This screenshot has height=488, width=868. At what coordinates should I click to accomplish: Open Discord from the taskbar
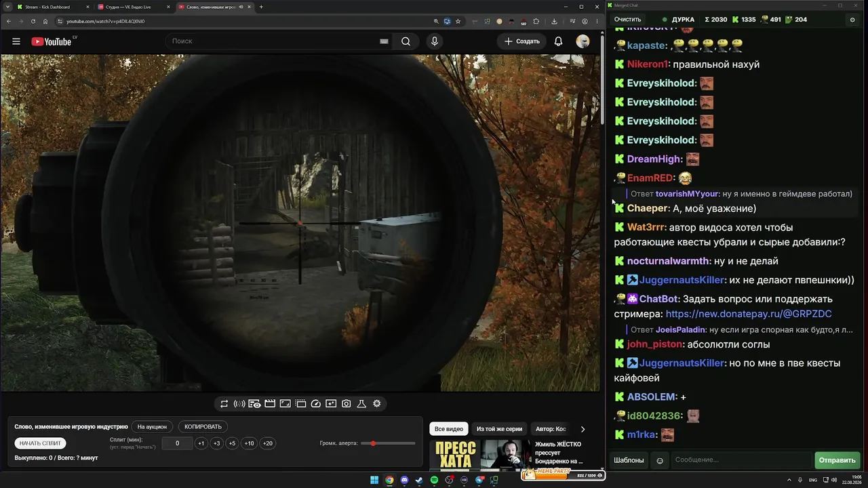point(404,480)
